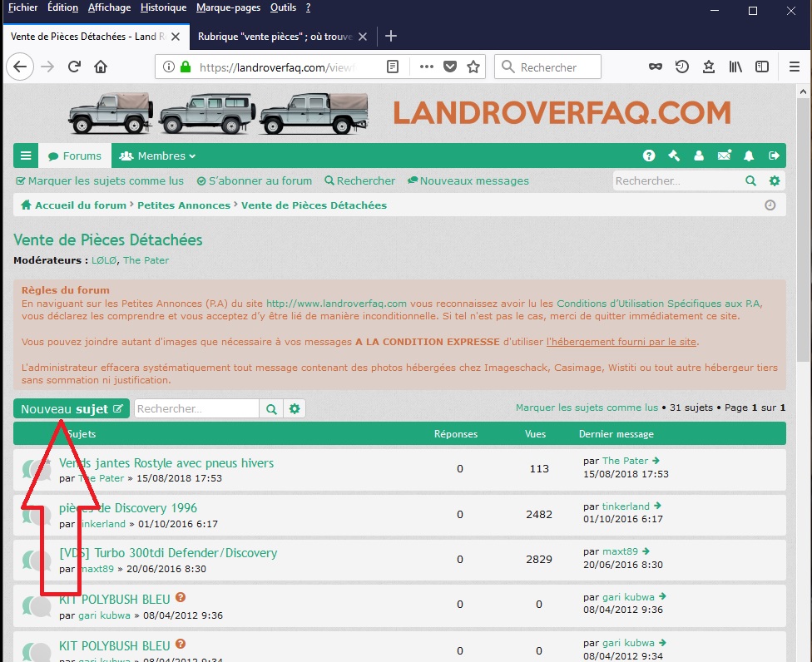Bookmark this page with the star icon

click(x=473, y=67)
